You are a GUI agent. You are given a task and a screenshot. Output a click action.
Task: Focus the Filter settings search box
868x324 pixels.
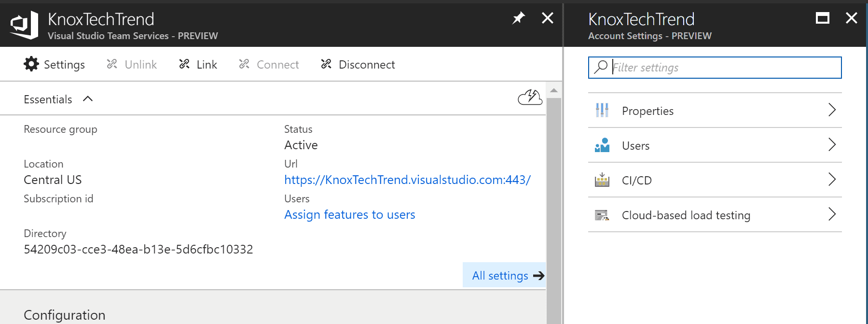click(x=715, y=68)
